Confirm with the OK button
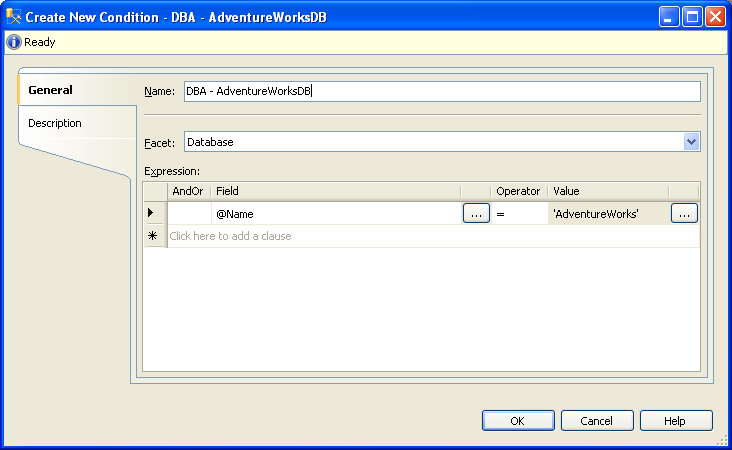732x450 pixels. click(518, 421)
